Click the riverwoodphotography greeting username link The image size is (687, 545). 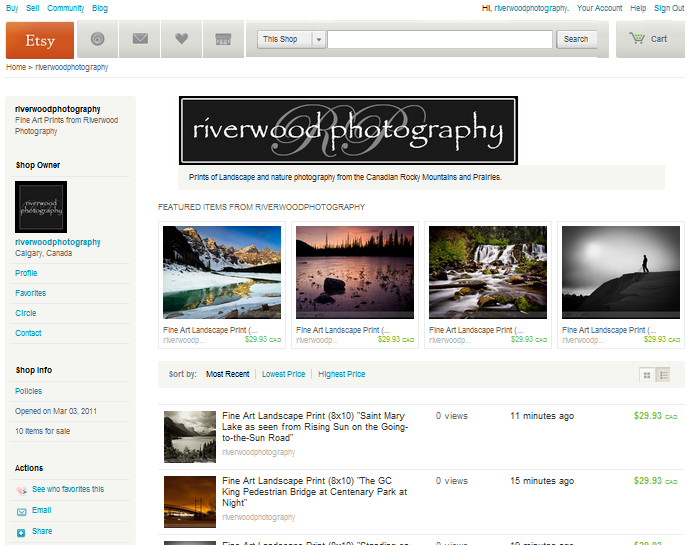531,8
